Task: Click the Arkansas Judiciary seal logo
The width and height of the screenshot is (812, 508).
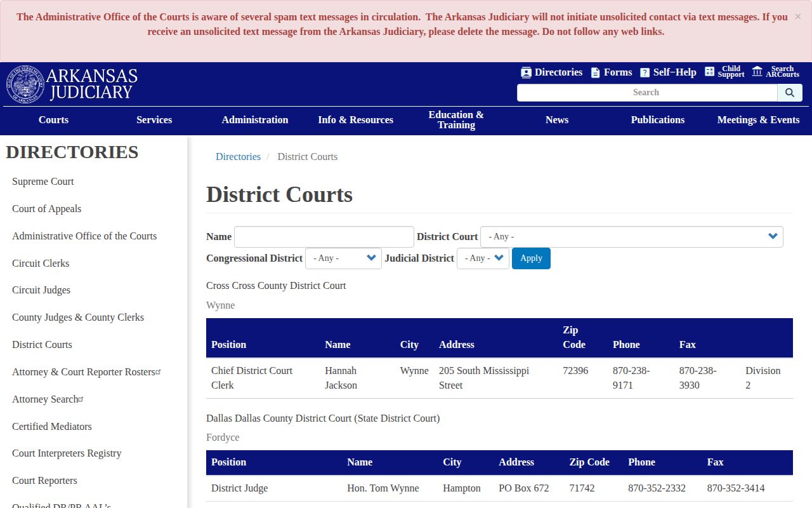Action: [25, 84]
